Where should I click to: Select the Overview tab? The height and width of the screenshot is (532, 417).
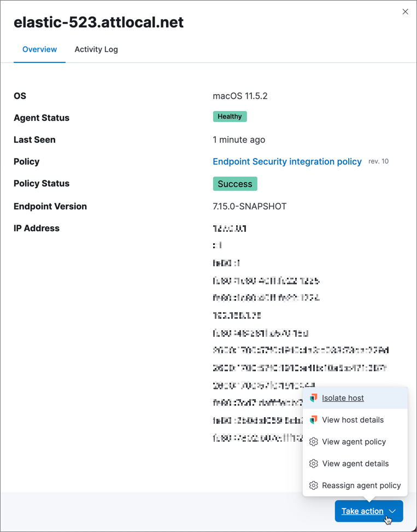point(39,49)
